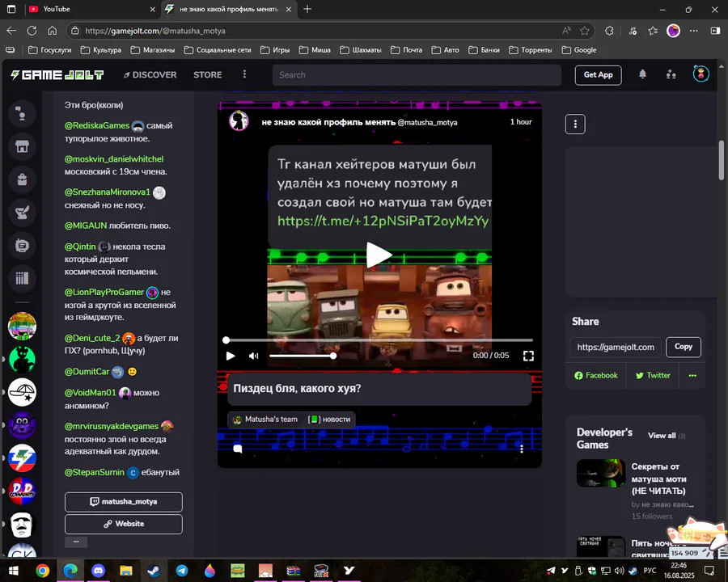The width and height of the screenshot is (728, 582).
Task: Open the @SnezhanaMironova1 profile link
Action: (x=108, y=192)
